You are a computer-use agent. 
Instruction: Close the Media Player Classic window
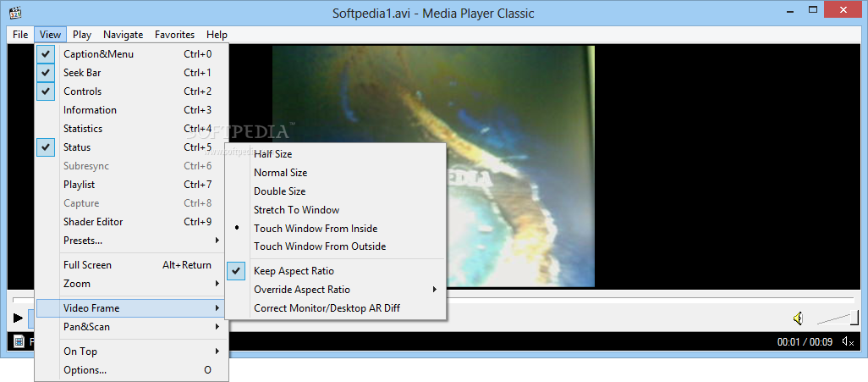point(843,10)
